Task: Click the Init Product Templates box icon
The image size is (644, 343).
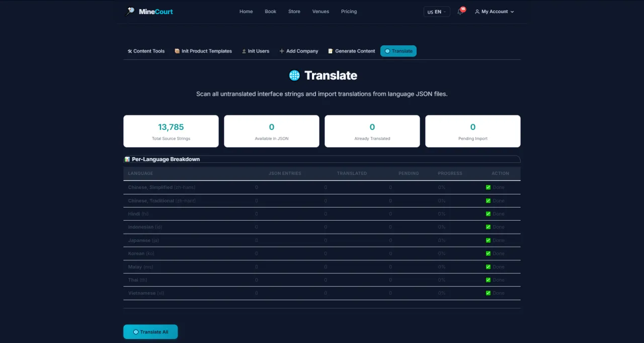Action: tap(177, 51)
